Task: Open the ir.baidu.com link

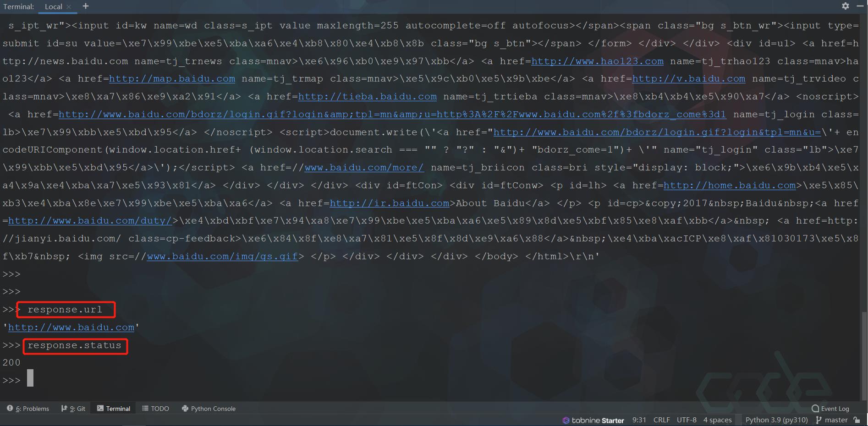Action: tap(390, 204)
